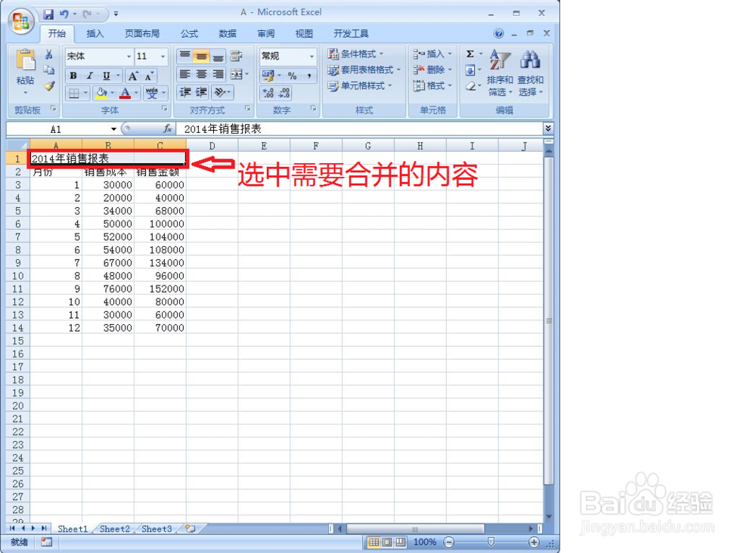Click the 套用表格格式 button
The image size is (756, 553).
(x=364, y=70)
